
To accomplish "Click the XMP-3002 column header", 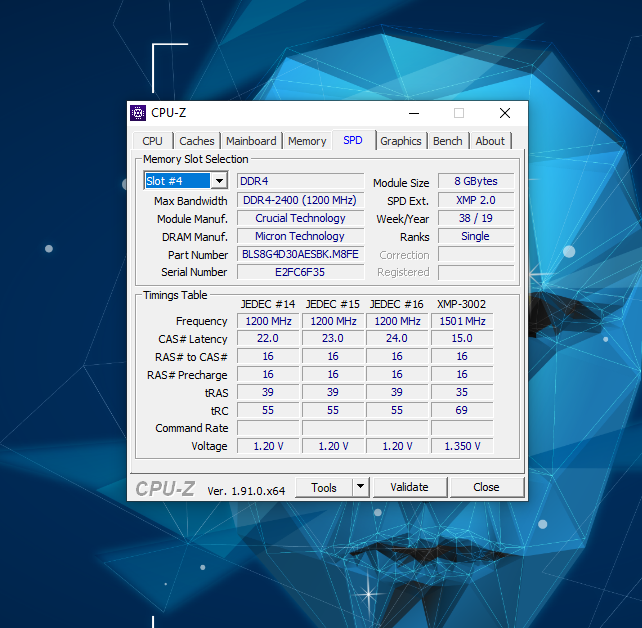I will tap(461, 304).
